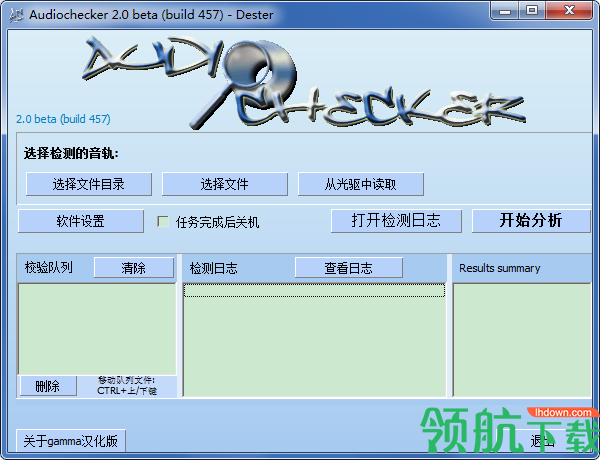This screenshot has width=600, height=460.
Task: Click 从光驱中读取 button
Action: tap(360, 184)
